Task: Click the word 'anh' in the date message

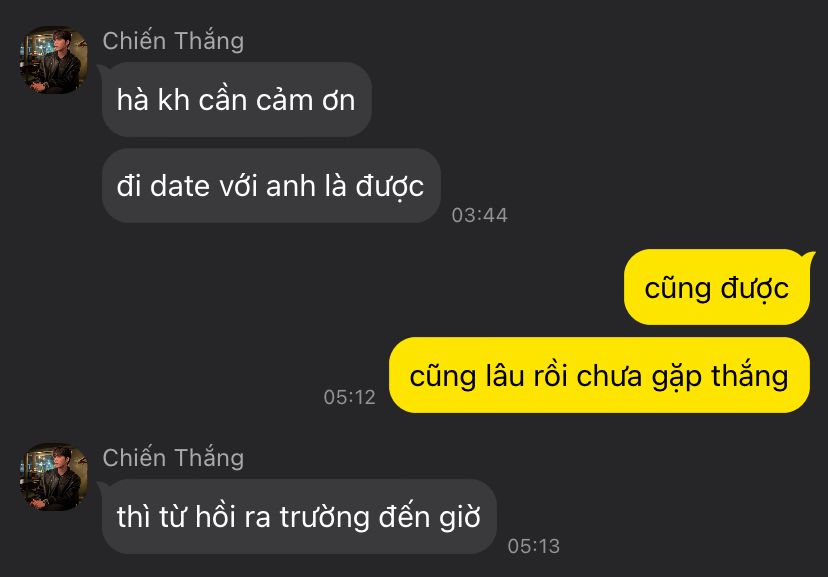Action: (291, 186)
